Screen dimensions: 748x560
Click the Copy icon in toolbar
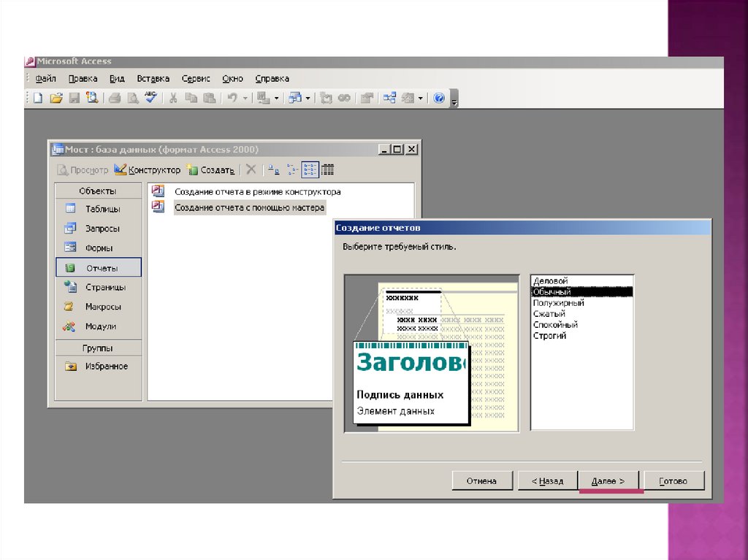click(x=191, y=99)
